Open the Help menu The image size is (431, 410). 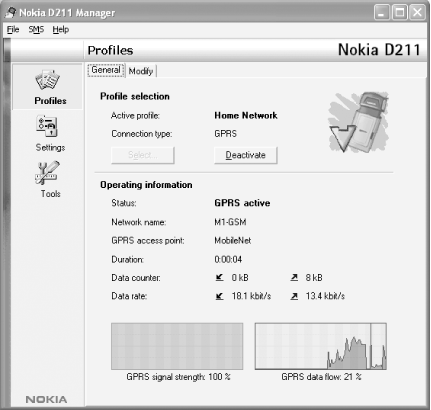click(61, 30)
